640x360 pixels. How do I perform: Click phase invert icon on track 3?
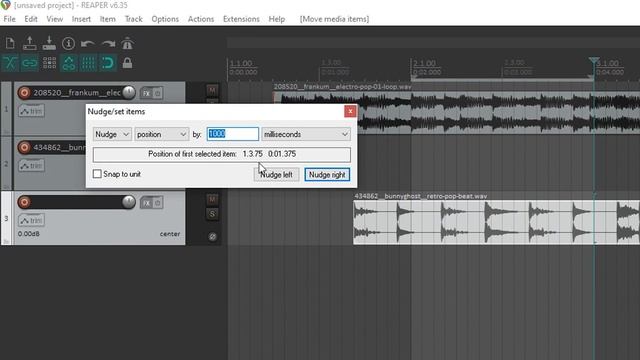point(212,236)
